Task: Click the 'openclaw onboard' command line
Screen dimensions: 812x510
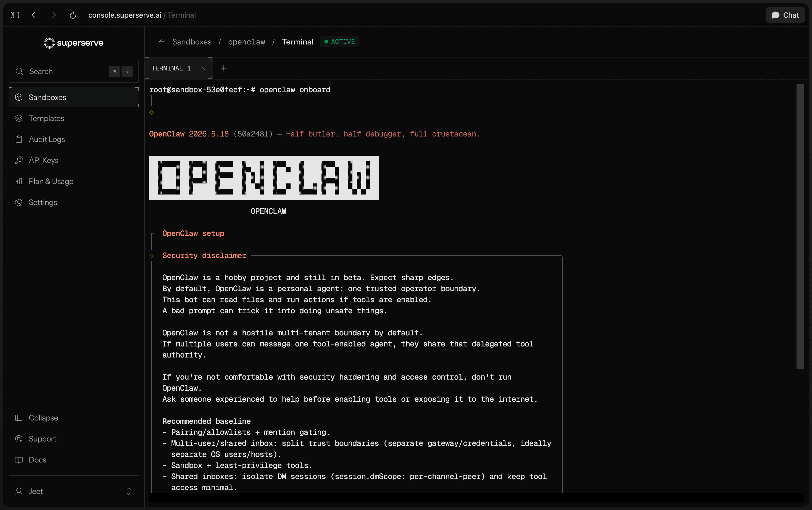Action: pos(240,90)
